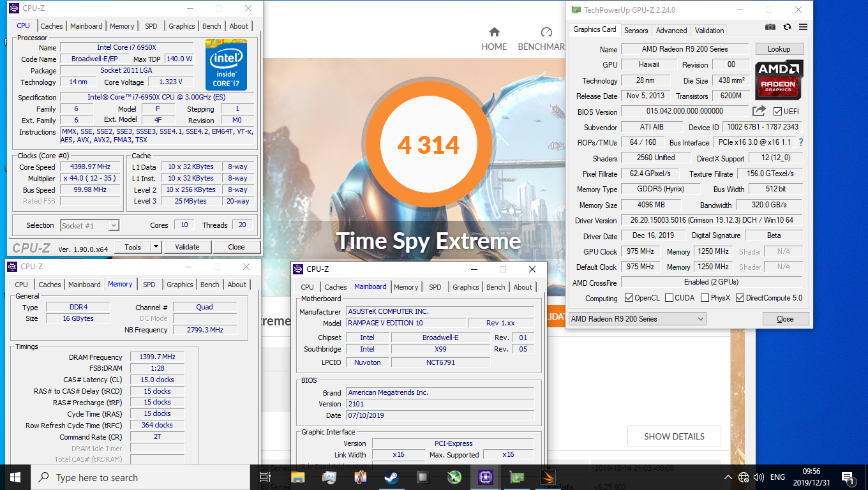The height and width of the screenshot is (490, 868).
Task: Click the Validate button in CPU-Z
Action: tap(187, 247)
